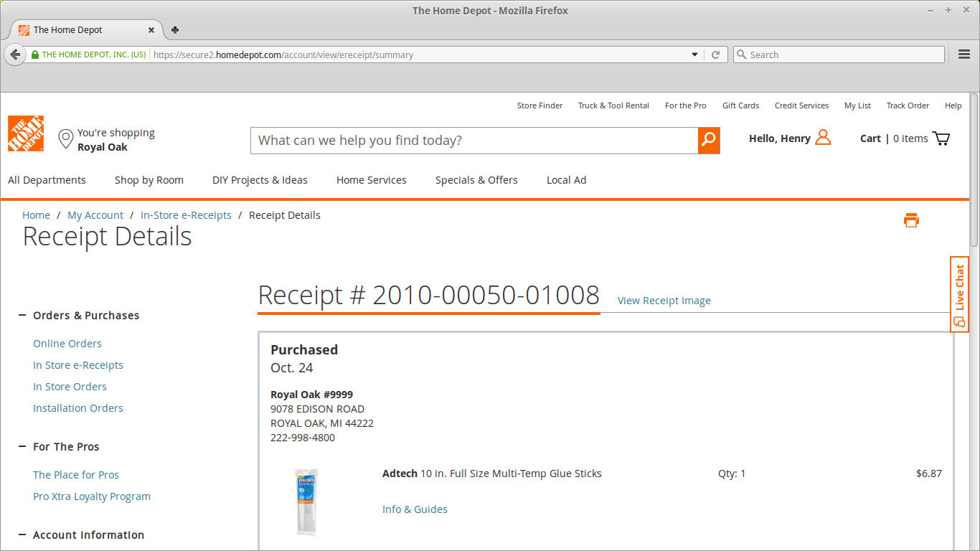Image resolution: width=980 pixels, height=551 pixels.
Task: Click View Receipt Image link
Action: (664, 301)
